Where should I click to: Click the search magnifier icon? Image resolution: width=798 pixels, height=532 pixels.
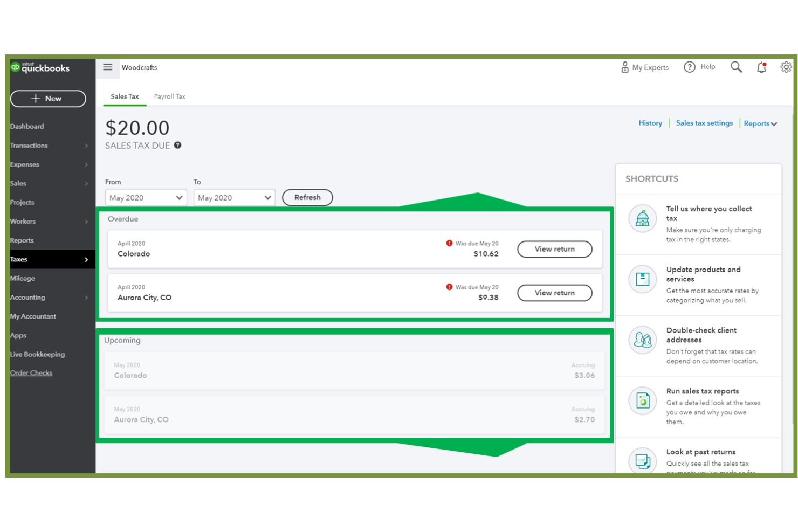click(x=736, y=67)
